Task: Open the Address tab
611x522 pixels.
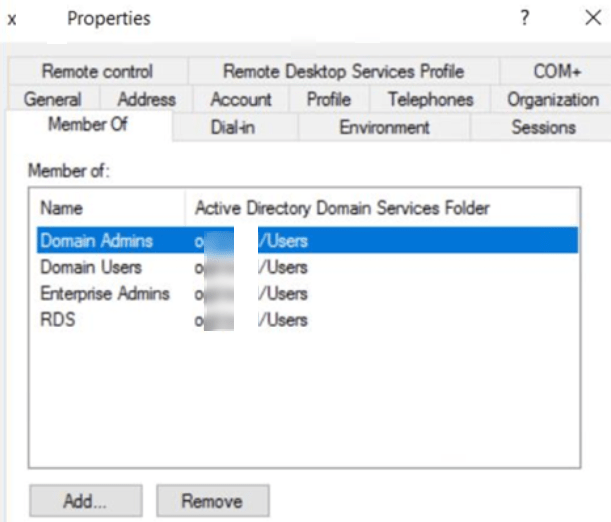Action: click(x=146, y=100)
